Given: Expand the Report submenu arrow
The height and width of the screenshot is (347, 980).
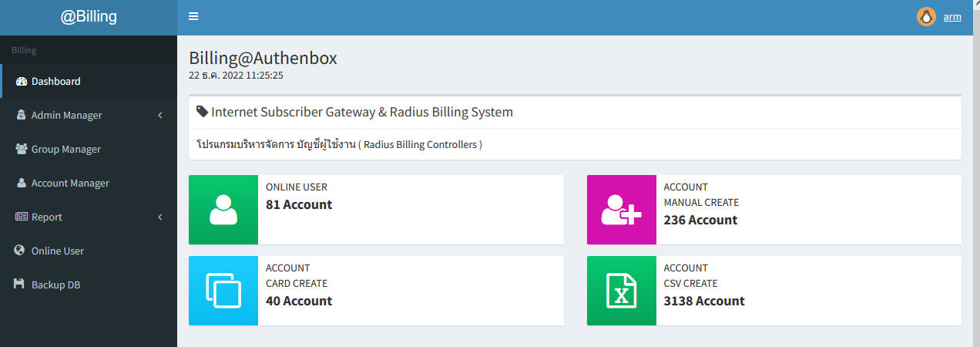Looking at the screenshot, I should point(160,217).
